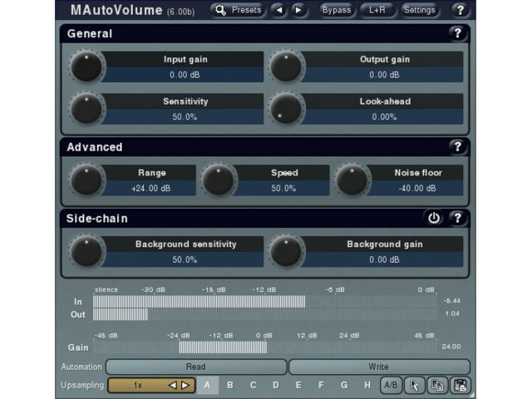Click the Advanced section header
Image resolution: width=532 pixels, height=399 pixels.
[x=264, y=146]
